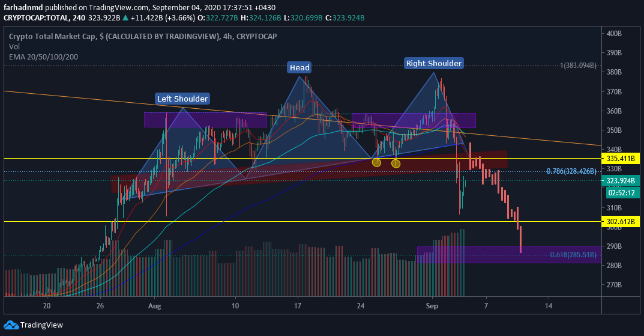Select the Head pattern label
This screenshot has width=644, height=336.
[x=299, y=67]
